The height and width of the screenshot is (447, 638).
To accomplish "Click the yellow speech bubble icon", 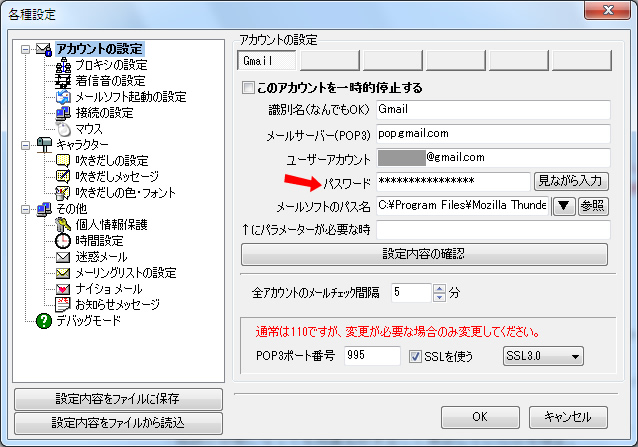I will (x=63, y=161).
